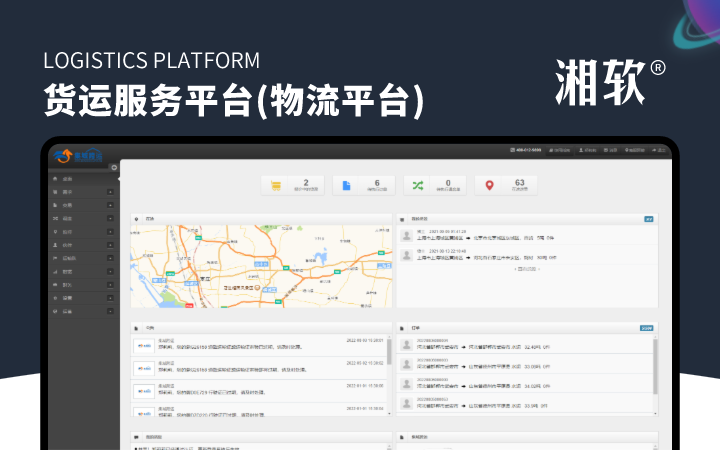Click the last item in the top navbar
The width and height of the screenshot is (720, 450).
658,151
